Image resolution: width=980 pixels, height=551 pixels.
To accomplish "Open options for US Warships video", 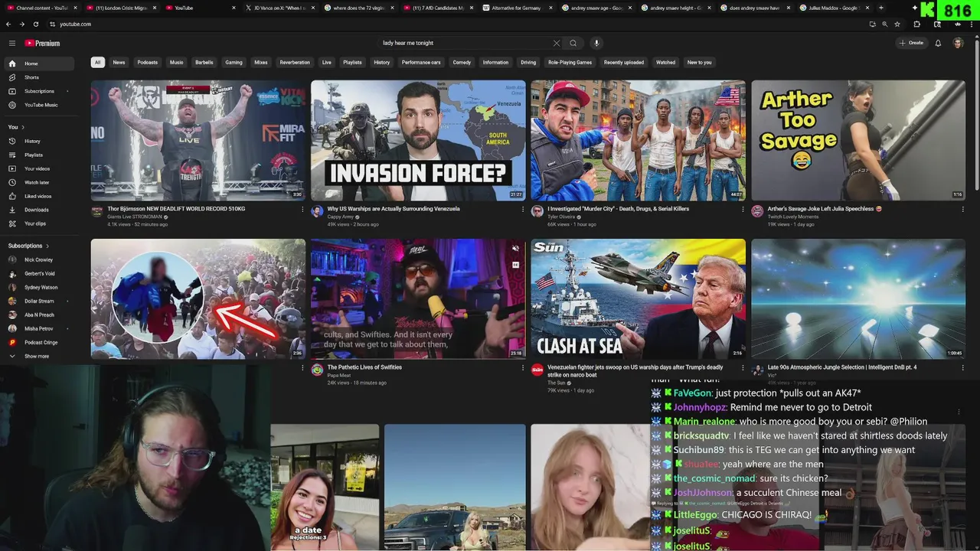I will [x=523, y=209].
